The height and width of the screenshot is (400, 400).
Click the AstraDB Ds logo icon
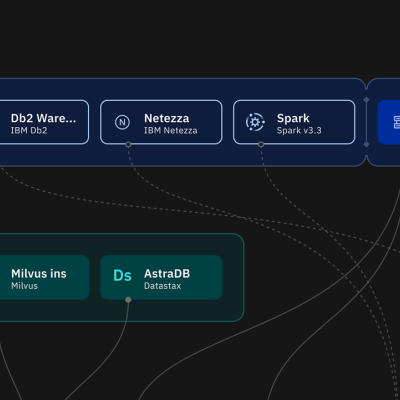point(122,276)
